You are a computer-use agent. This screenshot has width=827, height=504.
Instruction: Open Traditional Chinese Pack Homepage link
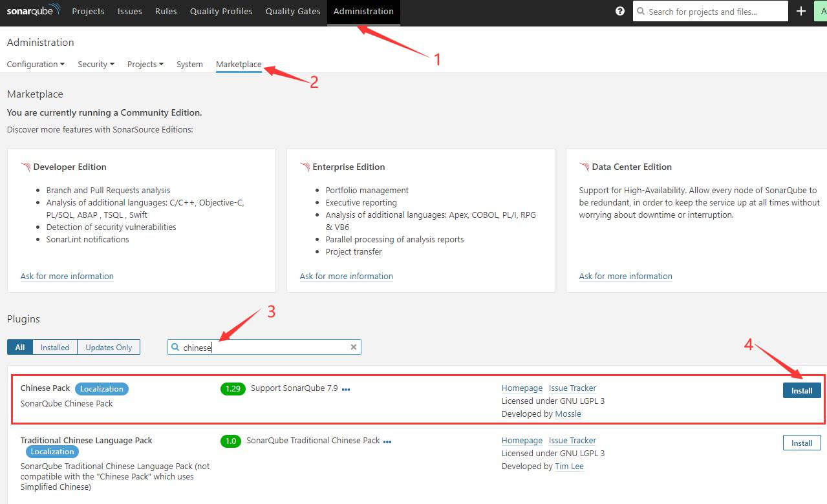coord(522,440)
